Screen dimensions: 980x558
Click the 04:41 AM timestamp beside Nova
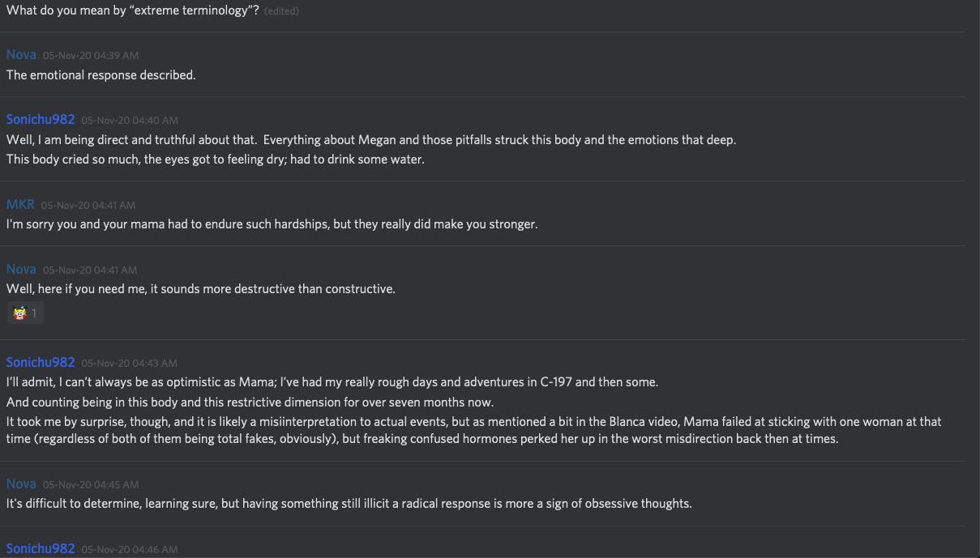click(x=90, y=270)
